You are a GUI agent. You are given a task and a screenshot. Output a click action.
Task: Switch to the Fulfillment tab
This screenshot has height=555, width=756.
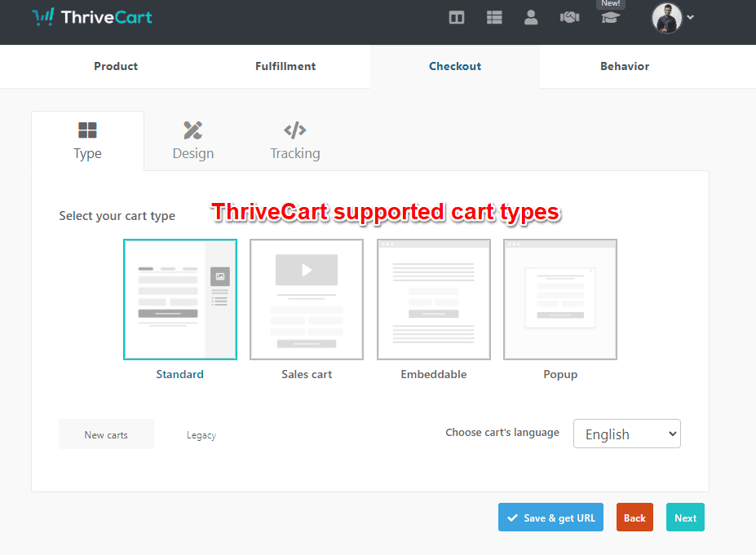pyautogui.click(x=285, y=67)
